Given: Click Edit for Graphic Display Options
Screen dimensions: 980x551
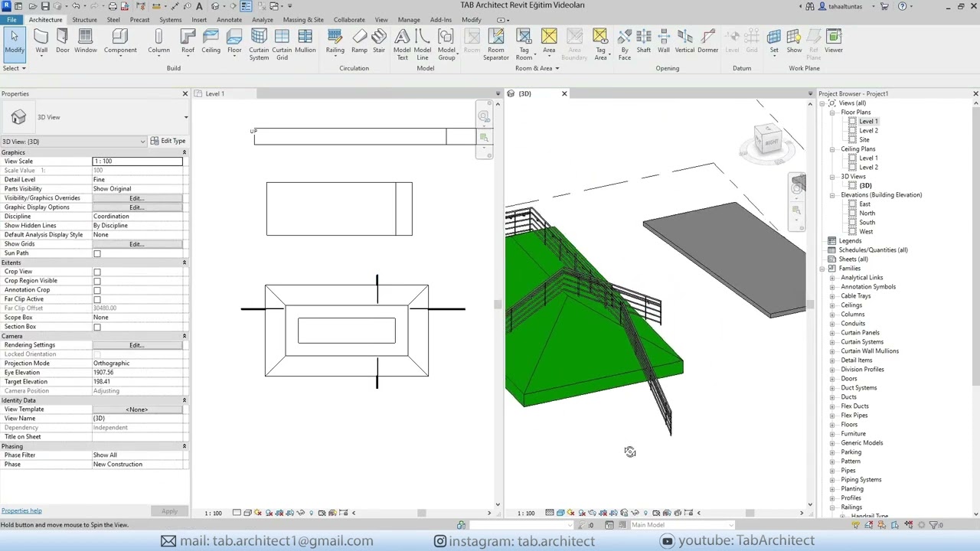Looking at the screenshot, I should coord(137,207).
